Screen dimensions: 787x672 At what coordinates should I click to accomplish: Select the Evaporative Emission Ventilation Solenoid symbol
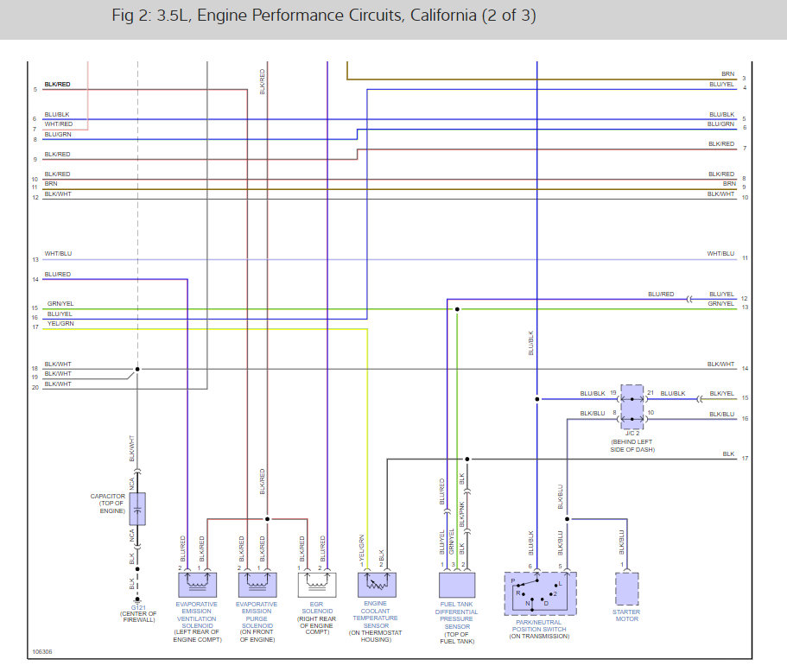point(197,585)
